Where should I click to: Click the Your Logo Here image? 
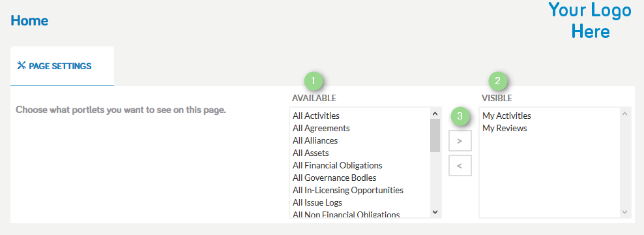(590, 20)
